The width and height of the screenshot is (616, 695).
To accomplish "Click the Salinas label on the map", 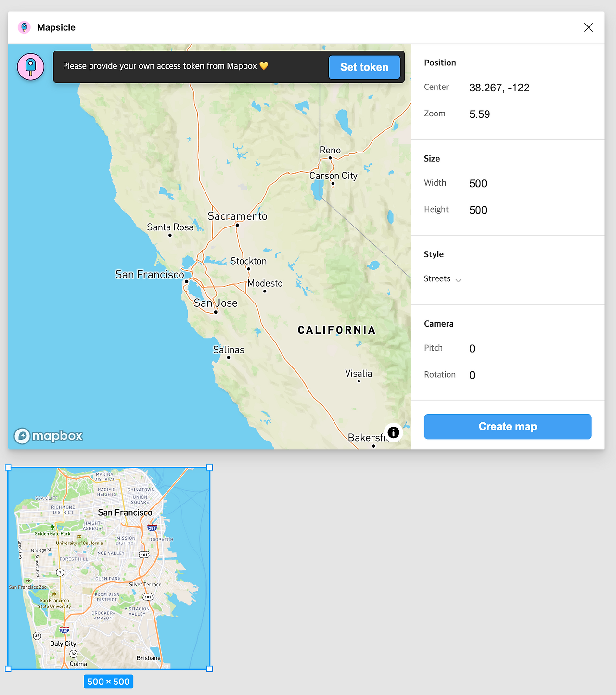I will click(x=229, y=350).
